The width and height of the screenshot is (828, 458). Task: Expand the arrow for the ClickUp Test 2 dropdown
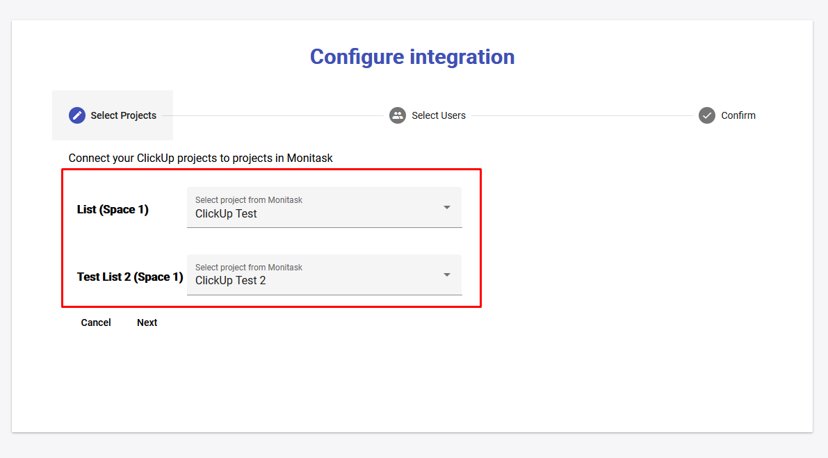(x=446, y=275)
